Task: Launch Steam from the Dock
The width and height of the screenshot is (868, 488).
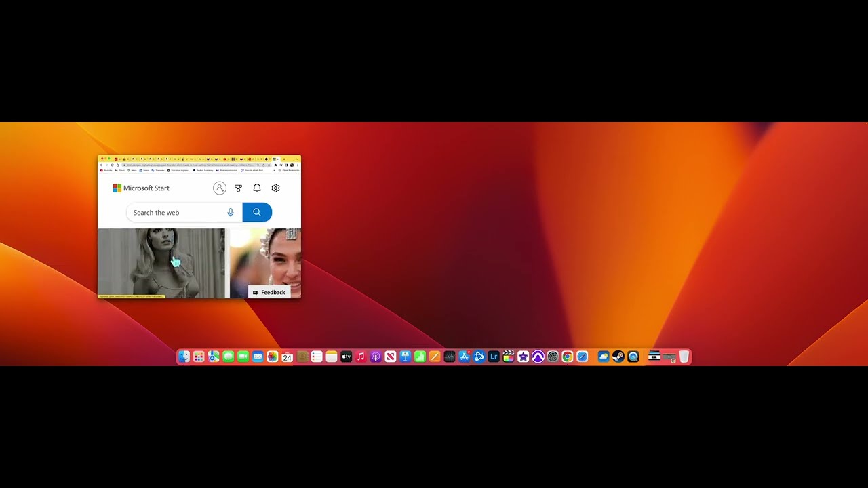Action: [618, 357]
